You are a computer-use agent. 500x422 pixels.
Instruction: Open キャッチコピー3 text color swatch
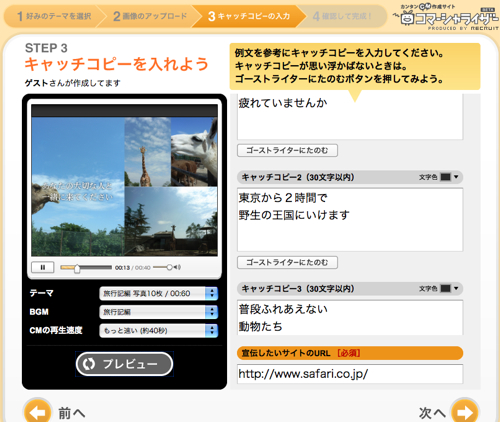[x=445, y=288]
